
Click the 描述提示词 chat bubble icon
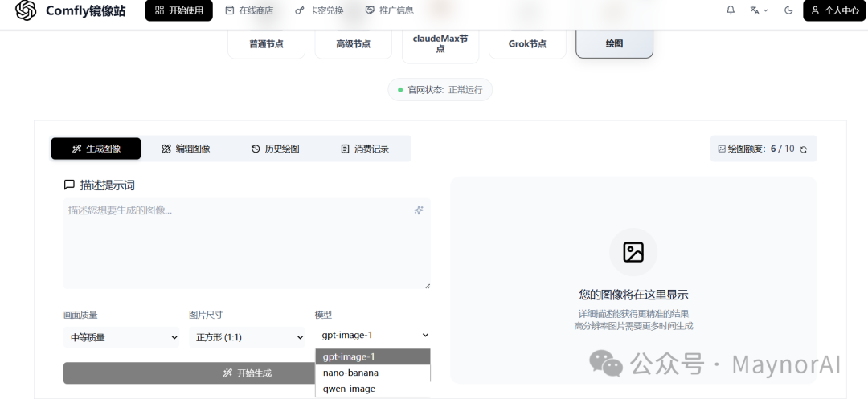point(69,185)
